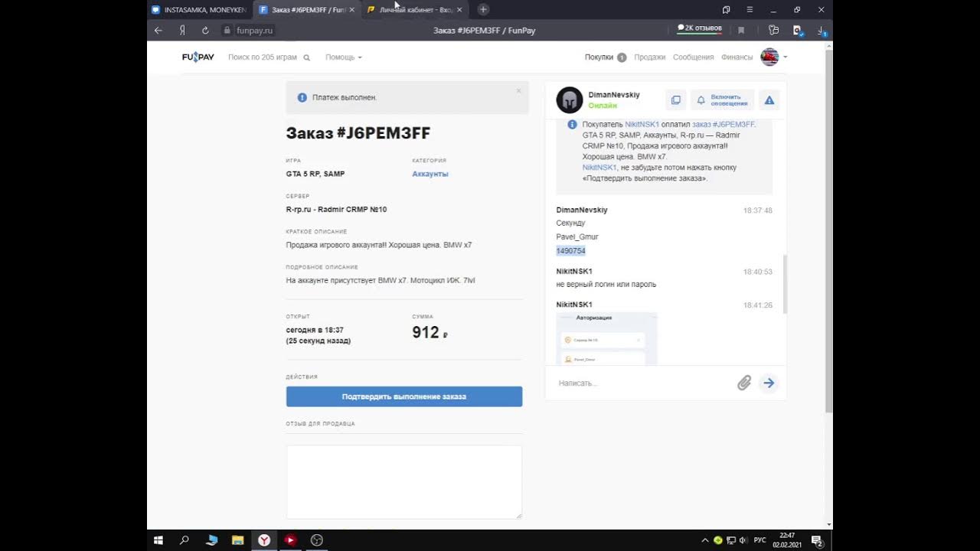980x551 pixels.
Task: Open the browser extensions icon
Action: pyautogui.click(x=774, y=31)
